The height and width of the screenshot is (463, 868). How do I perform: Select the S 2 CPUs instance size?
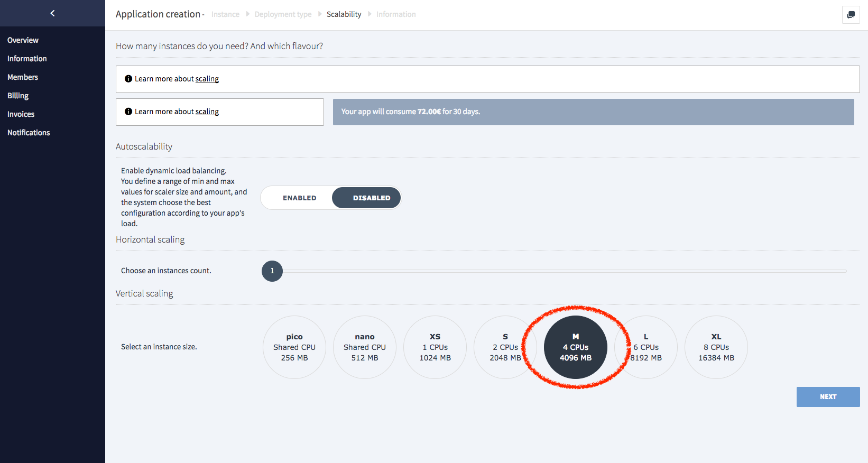pos(505,347)
